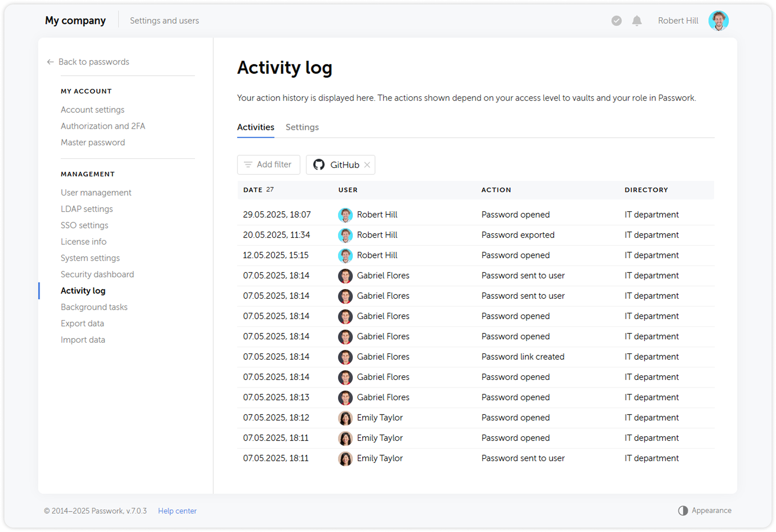
Task: Open the Export data page
Action: pos(82,323)
